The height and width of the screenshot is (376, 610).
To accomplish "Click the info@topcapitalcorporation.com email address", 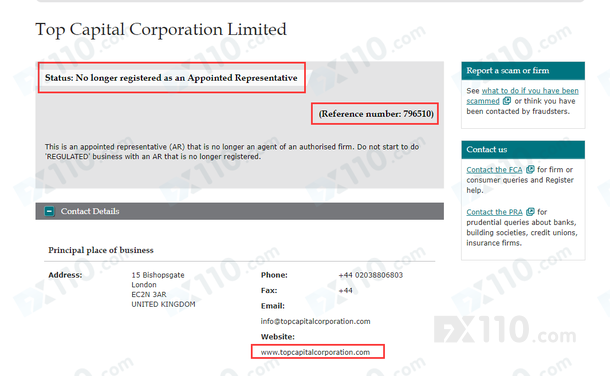I will coord(316,321).
